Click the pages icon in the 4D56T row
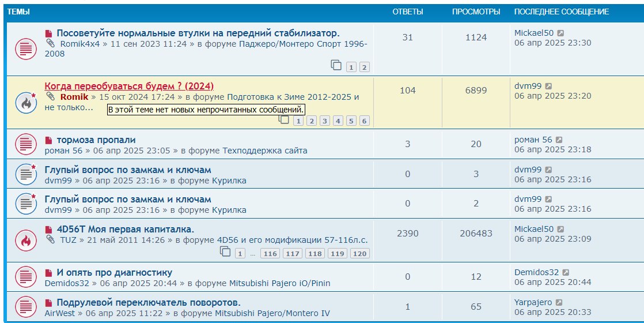The height and width of the screenshot is (323, 644). [x=225, y=251]
